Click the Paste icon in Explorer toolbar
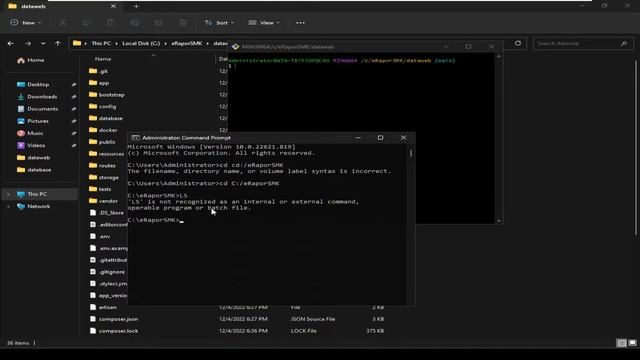This screenshot has height=360, width=640. [111, 23]
